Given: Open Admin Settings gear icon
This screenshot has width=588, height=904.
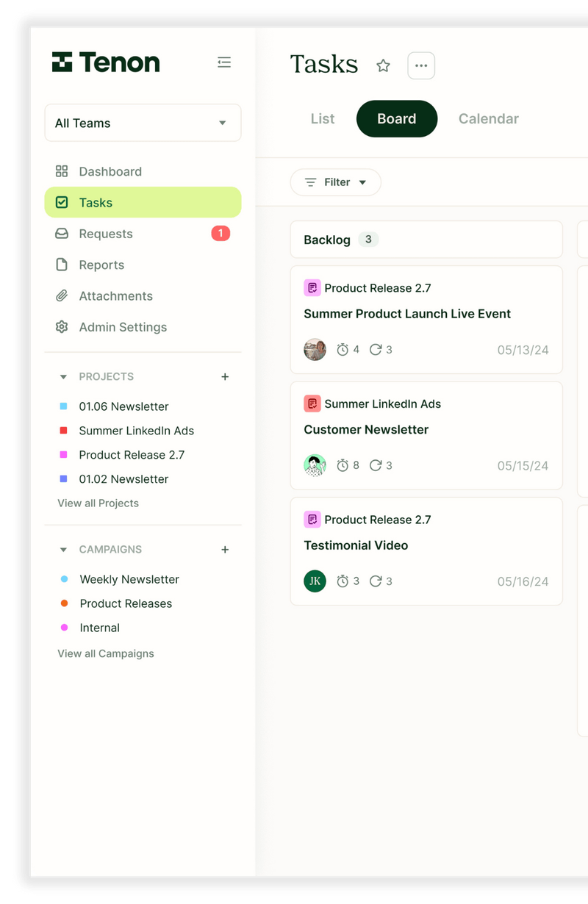Looking at the screenshot, I should coord(62,327).
